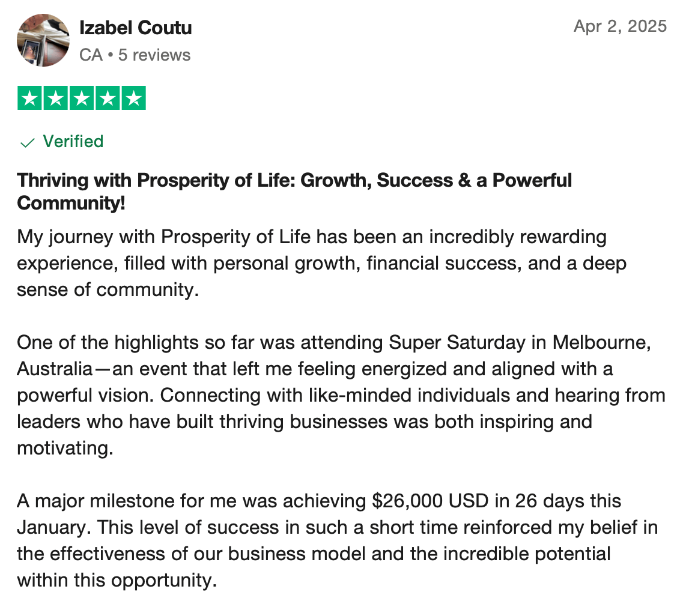
Task: Click the word "Community!" in the title
Action: (x=71, y=203)
